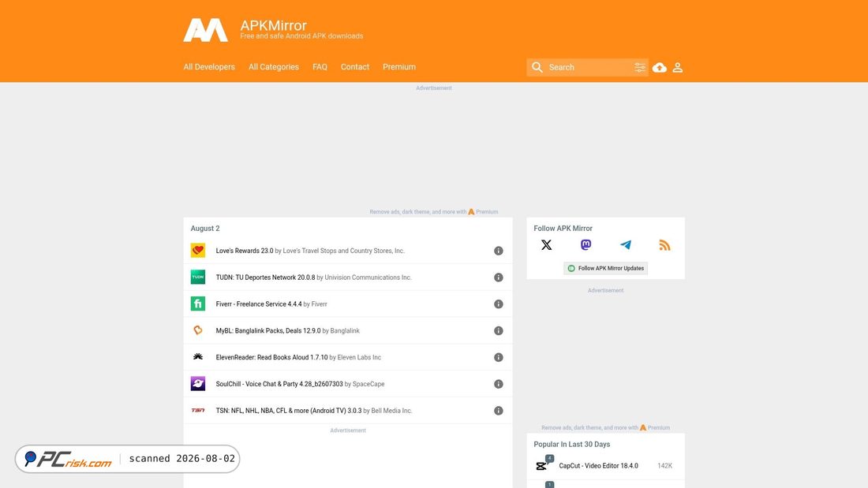868x488 pixels.
Task: Click the APKMirror logo icon
Action: point(205,30)
